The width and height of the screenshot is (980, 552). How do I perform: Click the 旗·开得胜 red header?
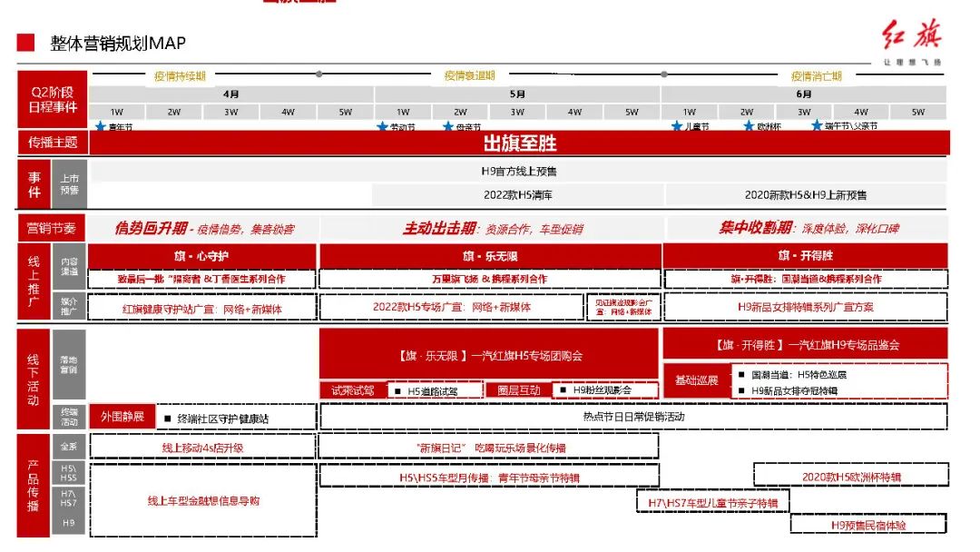pos(806,255)
